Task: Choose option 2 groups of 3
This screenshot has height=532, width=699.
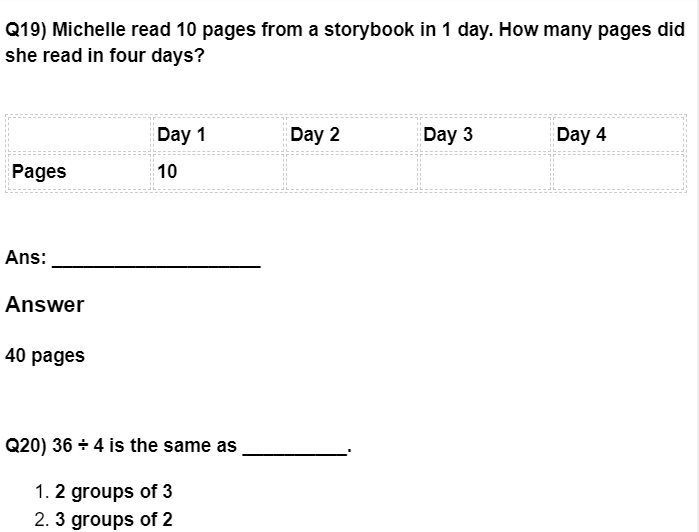Action: [113, 491]
